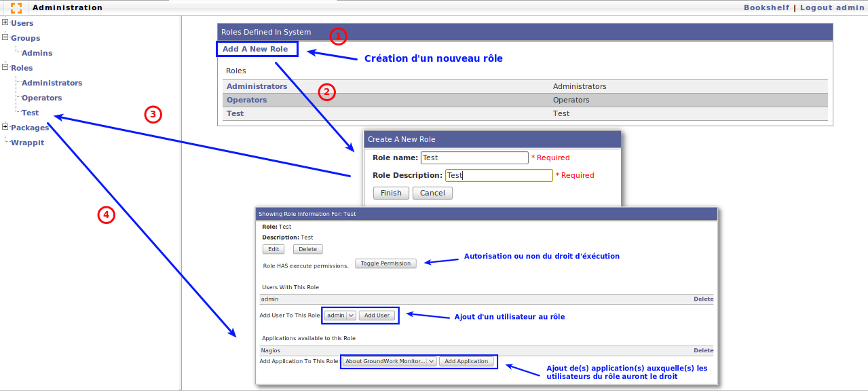The width and height of the screenshot is (868, 391).
Task: Collapse the Groups tree node
Action: (x=5, y=37)
